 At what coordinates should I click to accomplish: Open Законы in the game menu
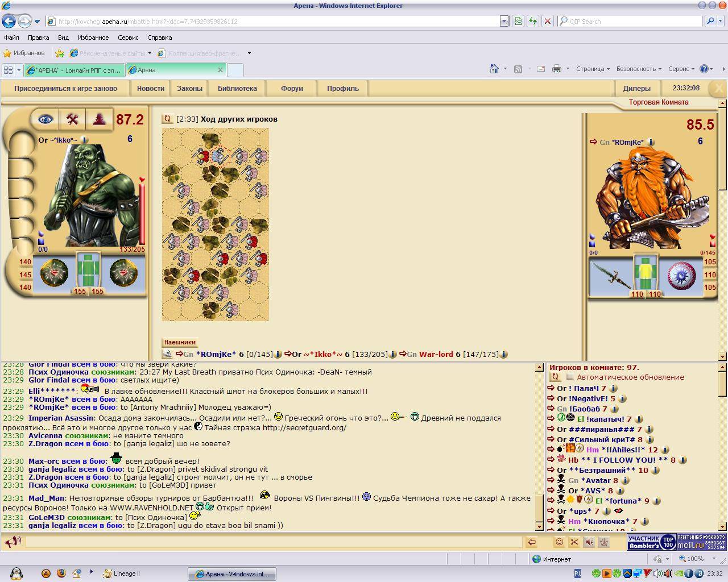pyautogui.click(x=189, y=89)
